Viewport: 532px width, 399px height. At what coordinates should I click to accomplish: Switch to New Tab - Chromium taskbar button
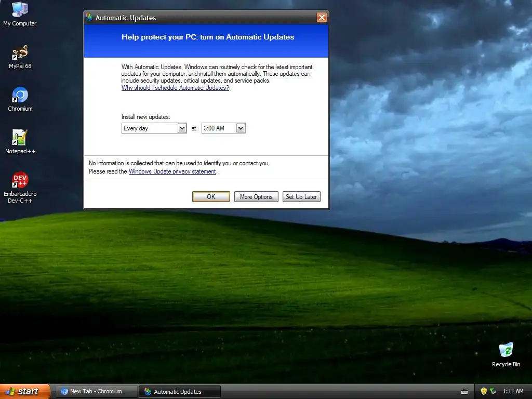[x=96, y=392]
